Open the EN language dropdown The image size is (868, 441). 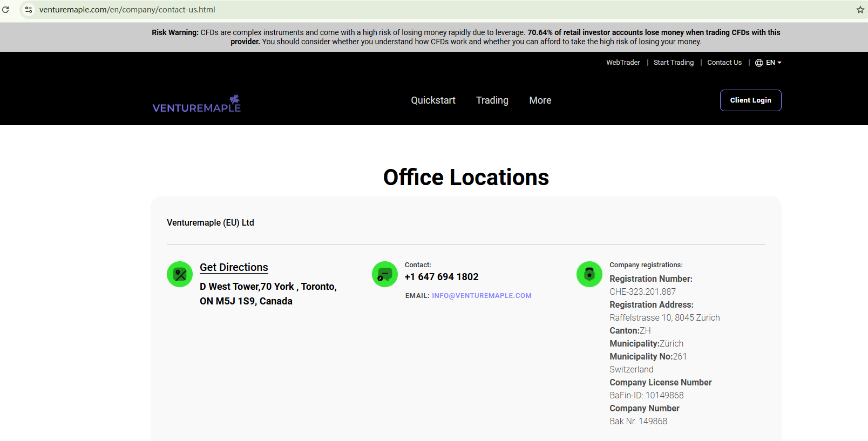pos(774,63)
